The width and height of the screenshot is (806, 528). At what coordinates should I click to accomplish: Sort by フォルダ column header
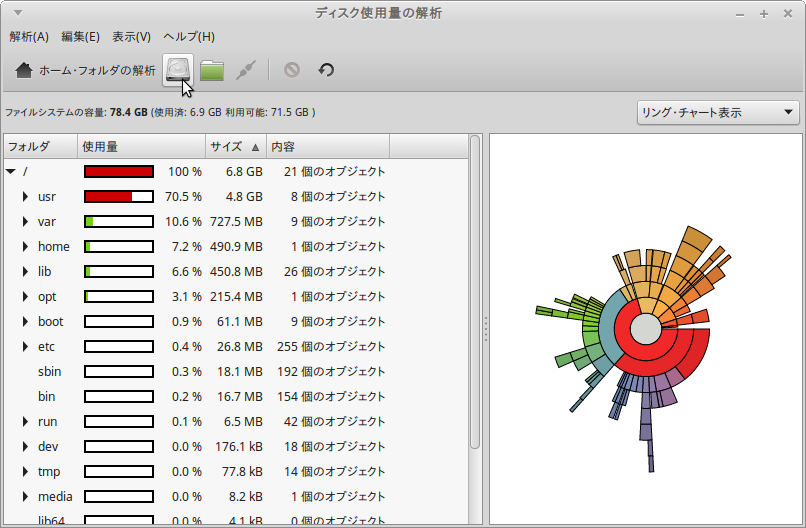[x=41, y=147]
